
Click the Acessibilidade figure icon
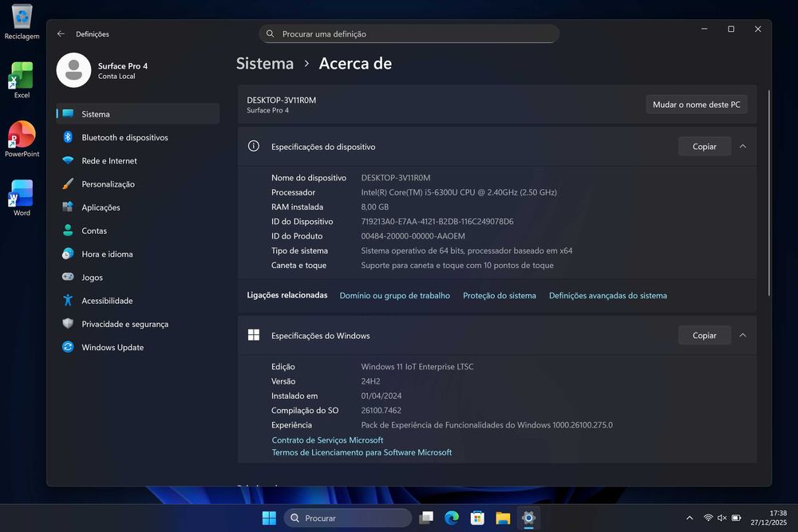68,300
